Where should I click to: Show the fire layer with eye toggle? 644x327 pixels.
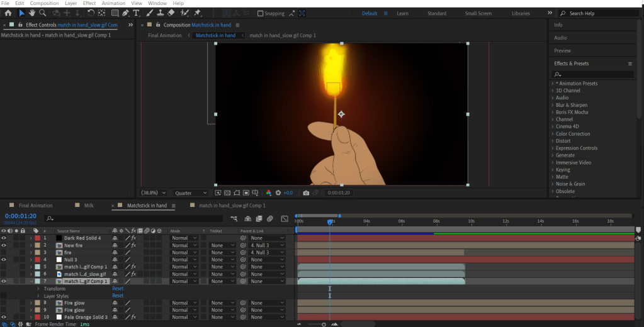4,253
